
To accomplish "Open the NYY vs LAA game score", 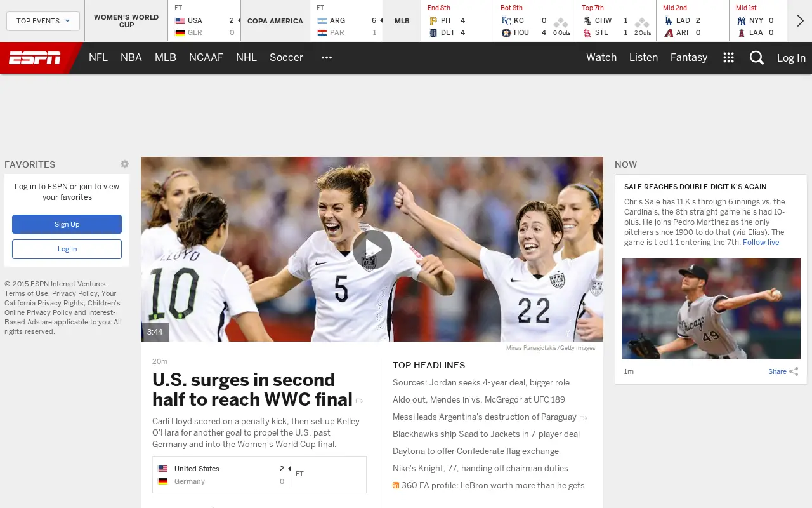I will click(x=758, y=21).
